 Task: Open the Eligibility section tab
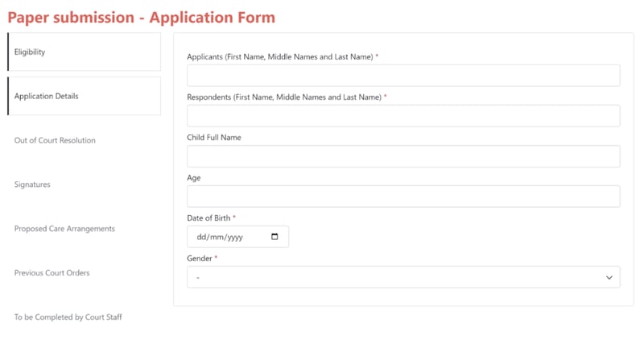(85, 52)
